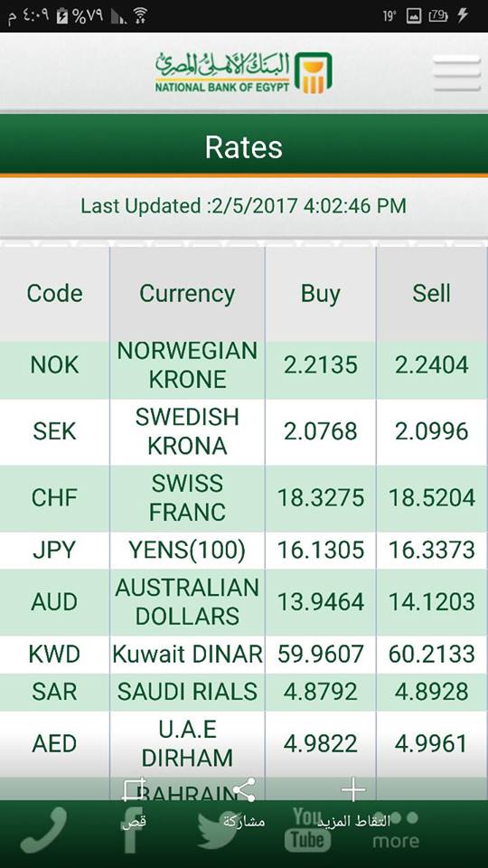Select the Swiss Franc currency row
Image resolution: width=488 pixels, height=868 pixels.
(244, 498)
